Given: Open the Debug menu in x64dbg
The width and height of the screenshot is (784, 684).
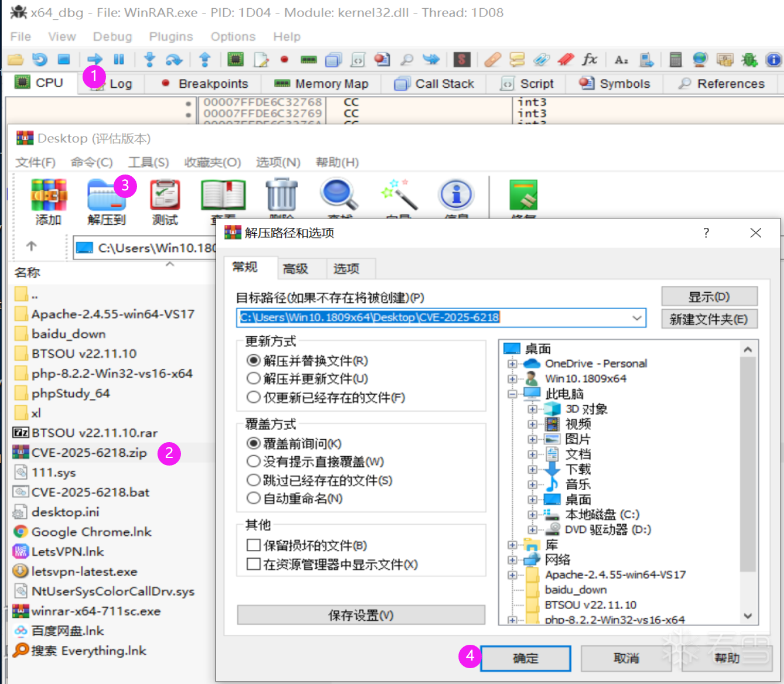Looking at the screenshot, I should (x=112, y=36).
